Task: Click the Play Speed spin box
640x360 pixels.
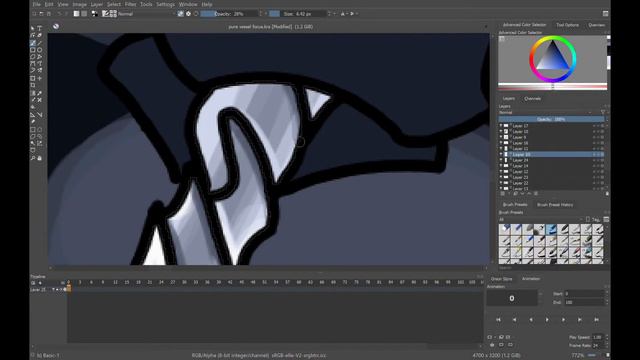Action: point(600,337)
